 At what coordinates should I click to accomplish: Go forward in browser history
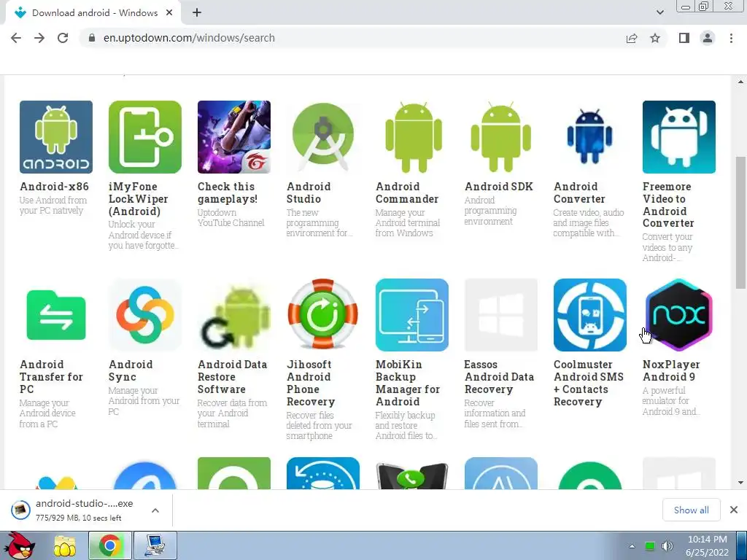pos(39,38)
